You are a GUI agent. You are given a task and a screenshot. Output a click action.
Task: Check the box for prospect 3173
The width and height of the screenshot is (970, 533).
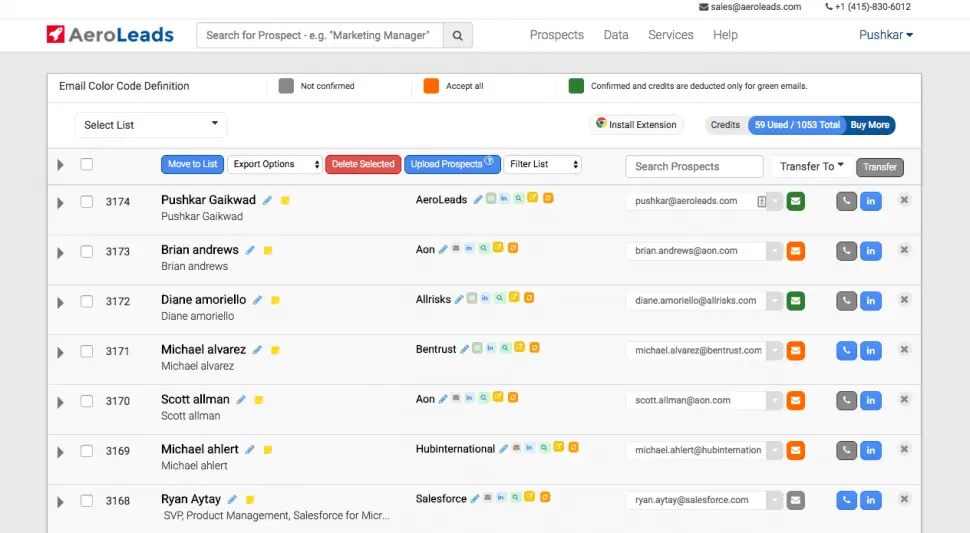click(87, 252)
